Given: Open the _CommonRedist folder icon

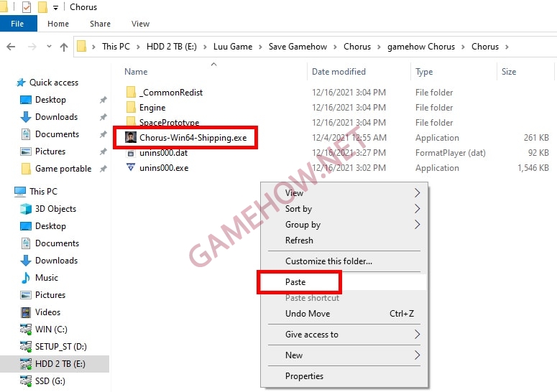Looking at the screenshot, I should pyautogui.click(x=131, y=93).
